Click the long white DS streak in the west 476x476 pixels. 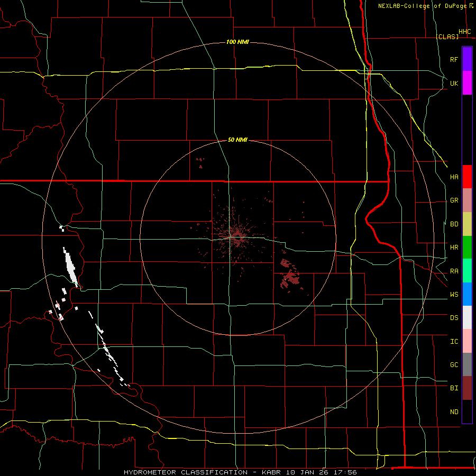click(x=71, y=268)
